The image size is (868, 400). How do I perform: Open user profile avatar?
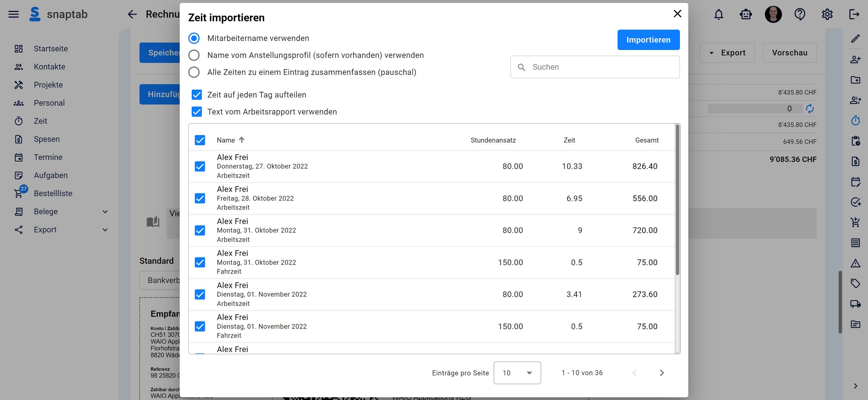(773, 14)
